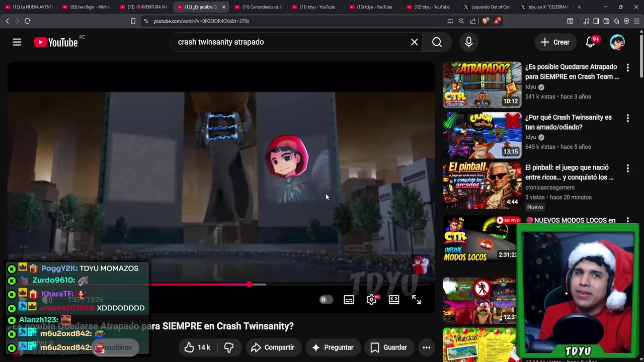Open Brave Shields lion icon
Viewport: 644px width, 362px height.
tap(485, 21)
